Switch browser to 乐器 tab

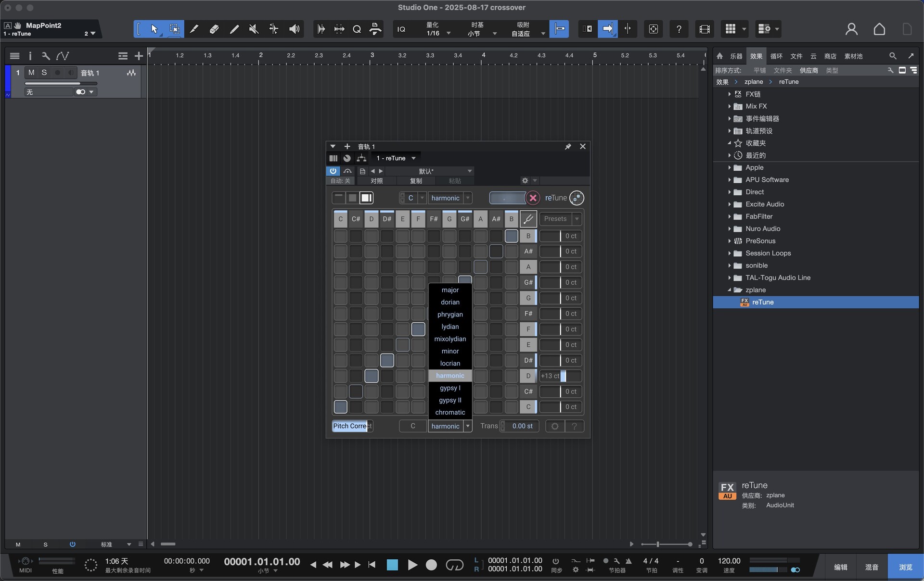click(736, 56)
